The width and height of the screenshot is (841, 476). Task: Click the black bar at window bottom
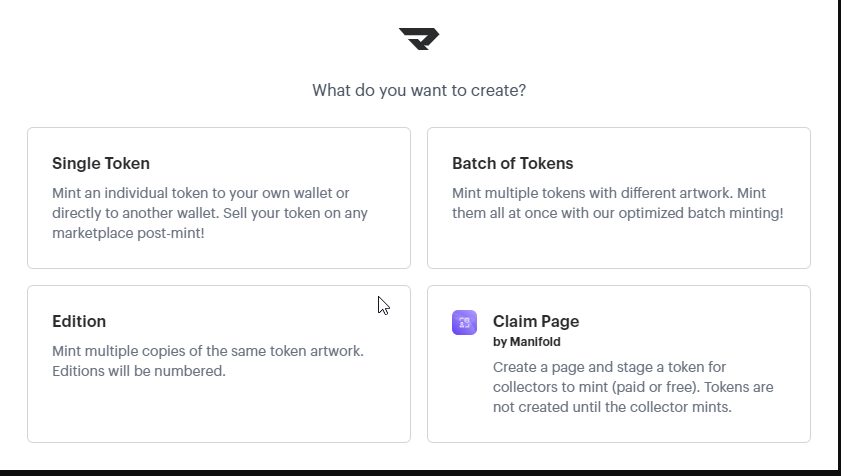point(420,472)
